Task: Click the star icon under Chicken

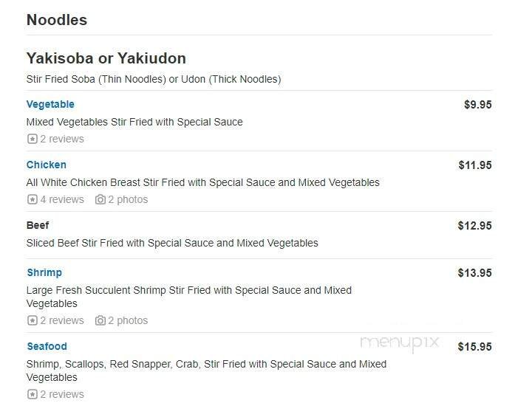Action: click(32, 199)
